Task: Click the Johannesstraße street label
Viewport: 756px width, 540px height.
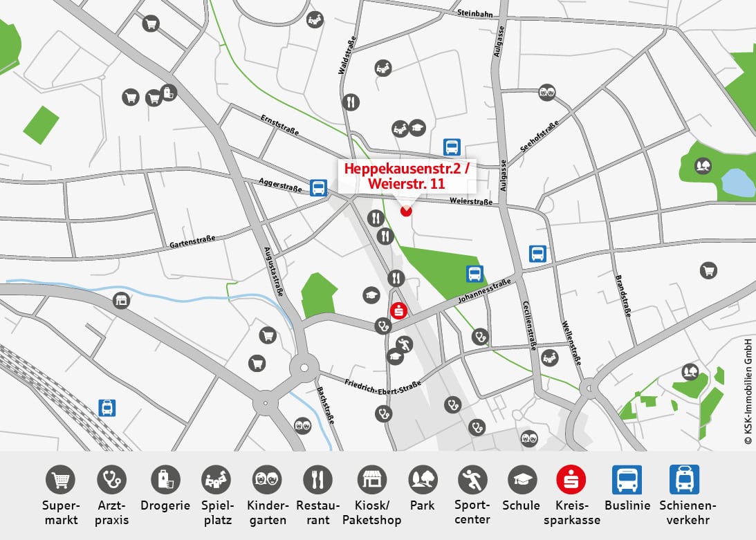Action: (484, 290)
